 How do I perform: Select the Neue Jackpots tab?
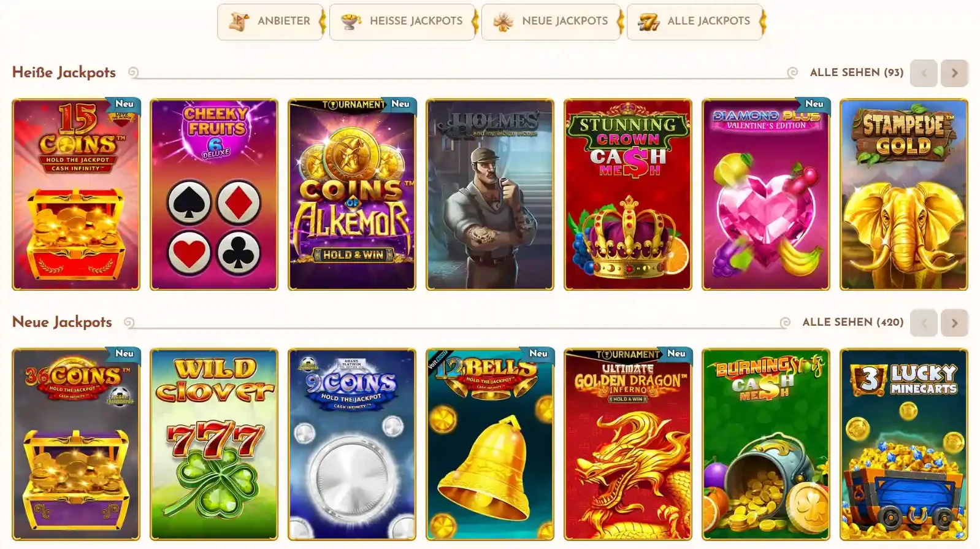[x=551, y=21]
